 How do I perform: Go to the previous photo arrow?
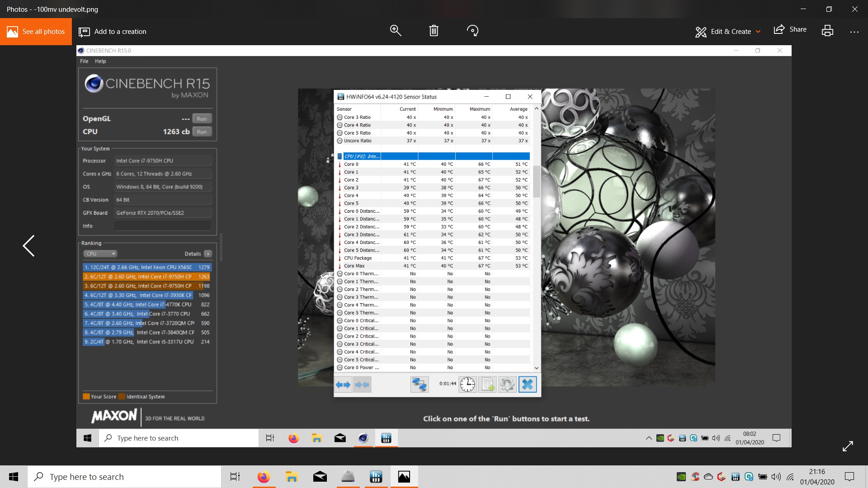28,246
